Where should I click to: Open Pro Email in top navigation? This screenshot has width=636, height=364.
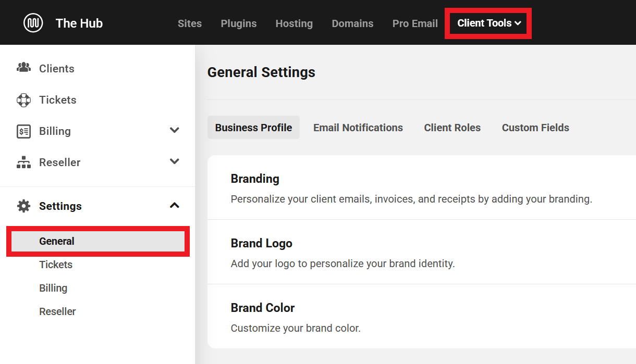(415, 23)
